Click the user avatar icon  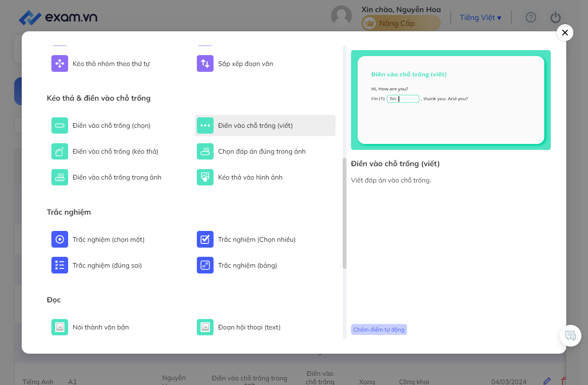[341, 16]
